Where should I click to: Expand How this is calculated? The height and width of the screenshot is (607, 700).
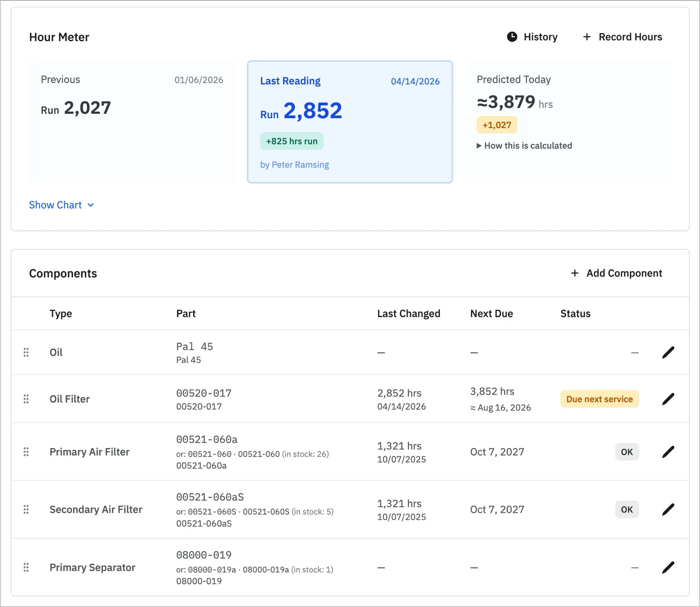coord(524,146)
